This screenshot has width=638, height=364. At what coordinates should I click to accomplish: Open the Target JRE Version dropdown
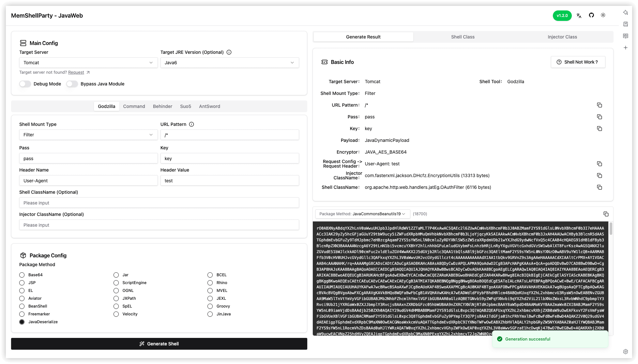coord(230,63)
